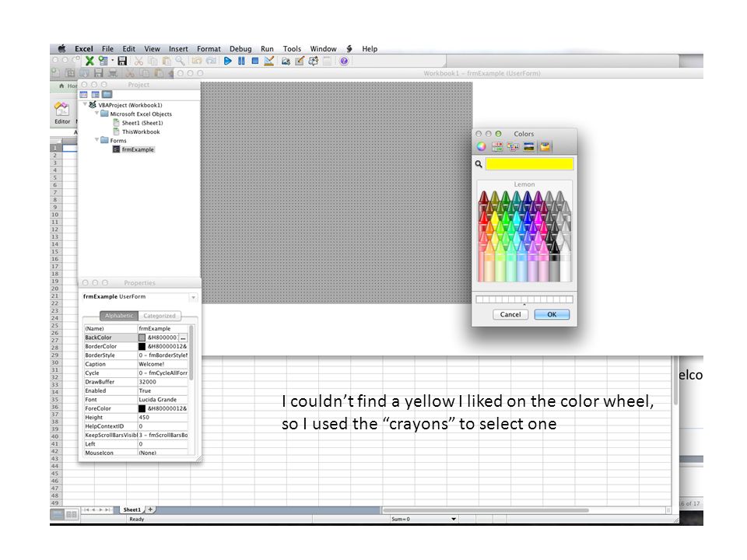Select frmExample form in project tree
This screenshot has height=560, width=747.
pos(138,149)
